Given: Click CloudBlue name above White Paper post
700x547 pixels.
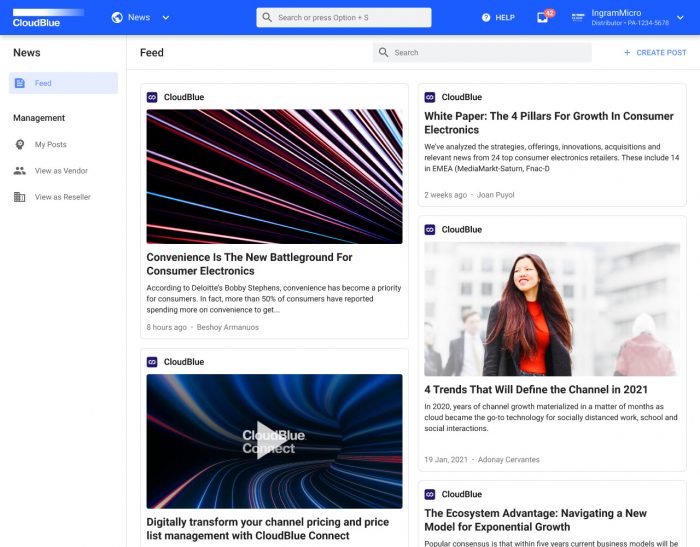Looking at the screenshot, I should (462, 97).
